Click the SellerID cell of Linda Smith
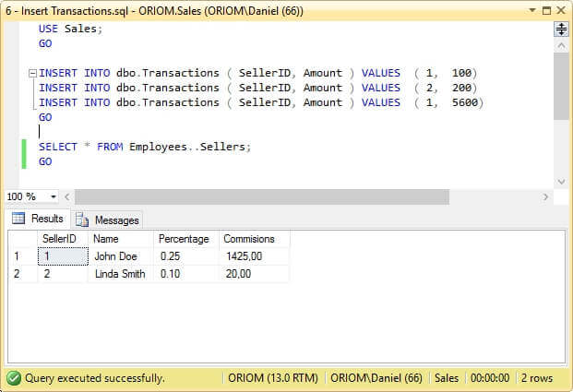 (x=63, y=274)
